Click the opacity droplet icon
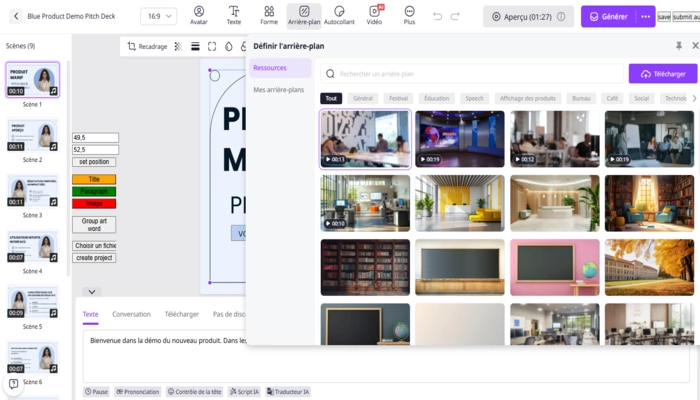 229,46
